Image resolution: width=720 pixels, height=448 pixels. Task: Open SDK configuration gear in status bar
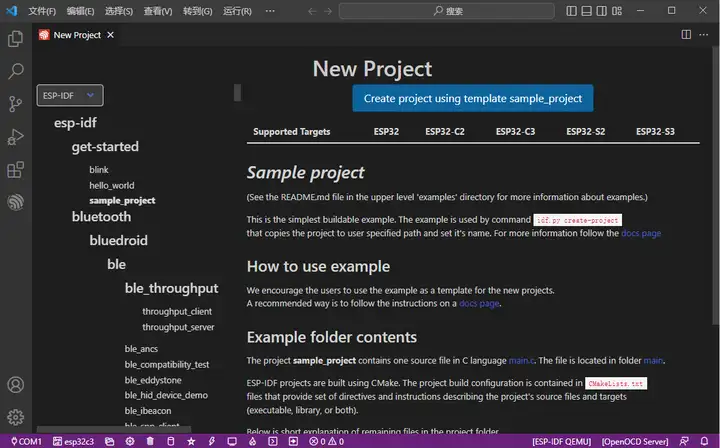click(130, 442)
